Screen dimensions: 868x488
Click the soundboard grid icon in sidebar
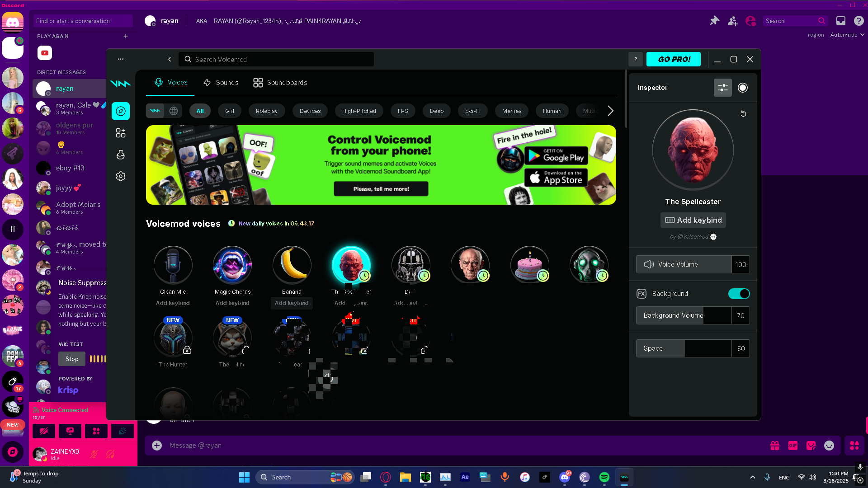(120, 133)
